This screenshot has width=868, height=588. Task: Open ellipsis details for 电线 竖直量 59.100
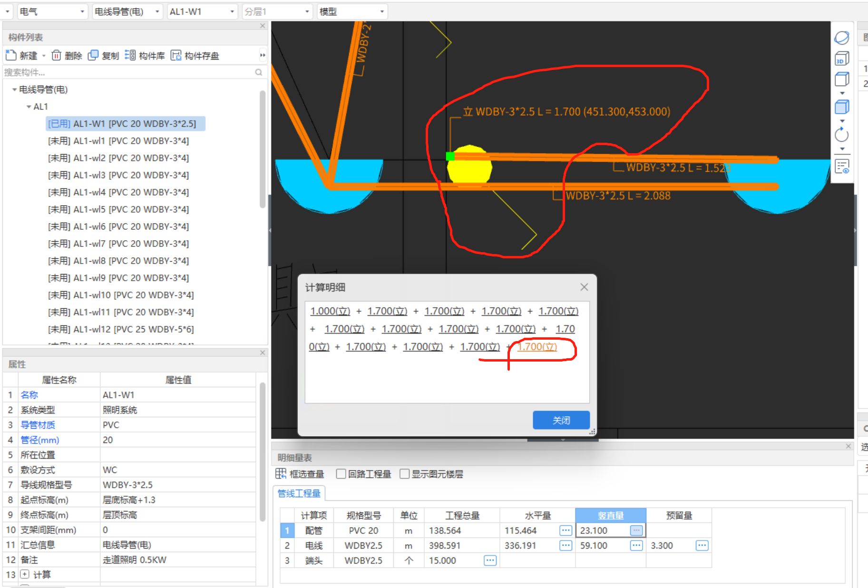(636, 546)
